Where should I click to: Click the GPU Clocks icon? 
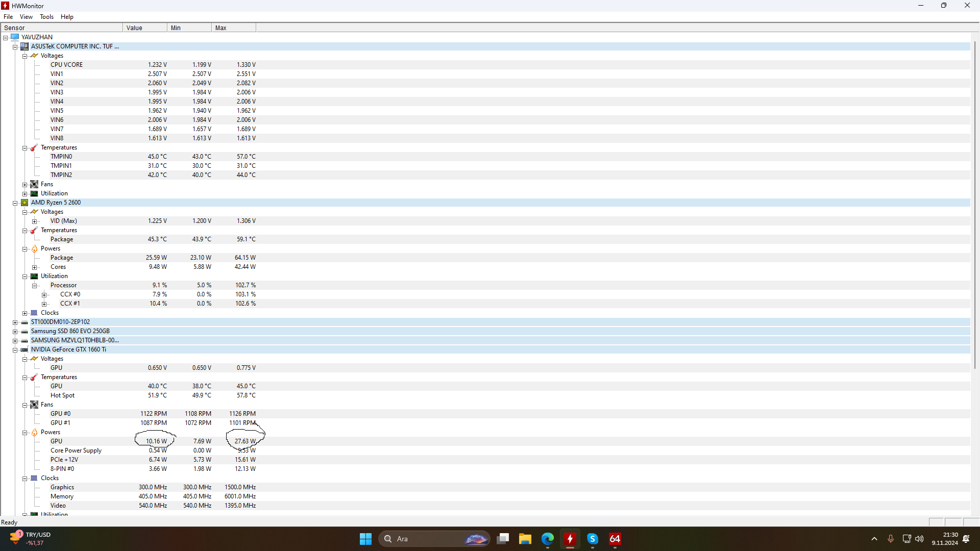pos(34,478)
